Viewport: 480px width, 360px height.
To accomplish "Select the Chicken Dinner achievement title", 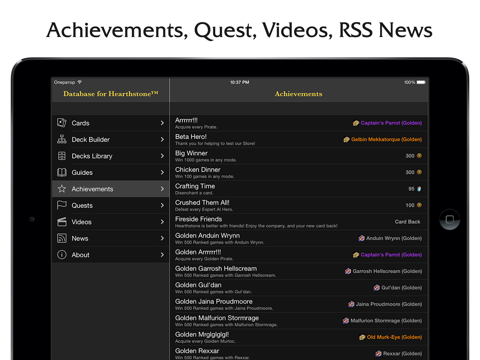I will point(198,169).
